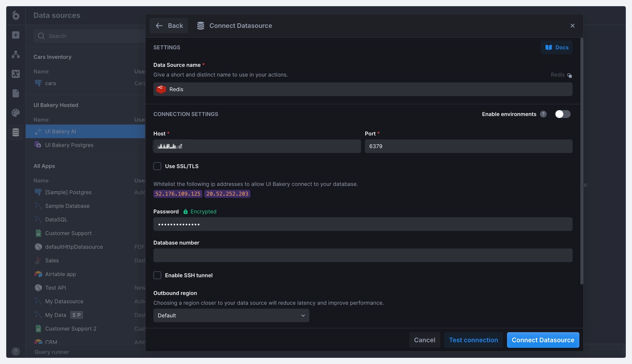Click the Enable environments help icon
This screenshot has height=364, width=632.
pyautogui.click(x=543, y=114)
